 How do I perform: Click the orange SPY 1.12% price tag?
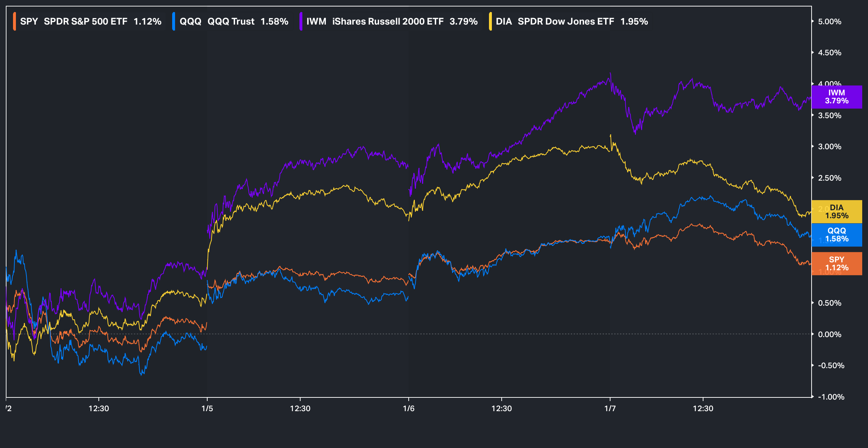pyautogui.click(x=837, y=264)
